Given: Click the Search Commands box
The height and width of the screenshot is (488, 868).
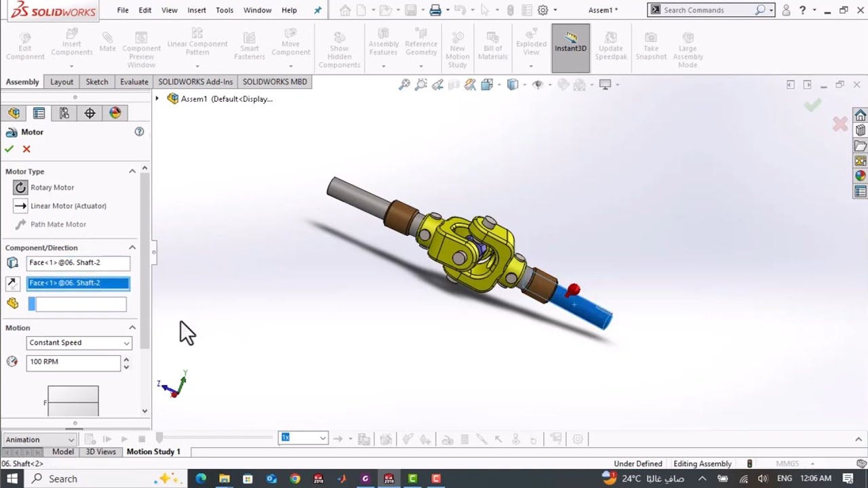Looking at the screenshot, I should 711,10.
